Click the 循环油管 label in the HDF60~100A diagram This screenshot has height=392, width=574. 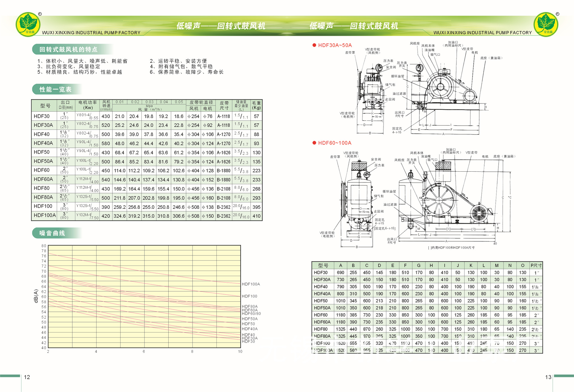[x=389, y=191]
